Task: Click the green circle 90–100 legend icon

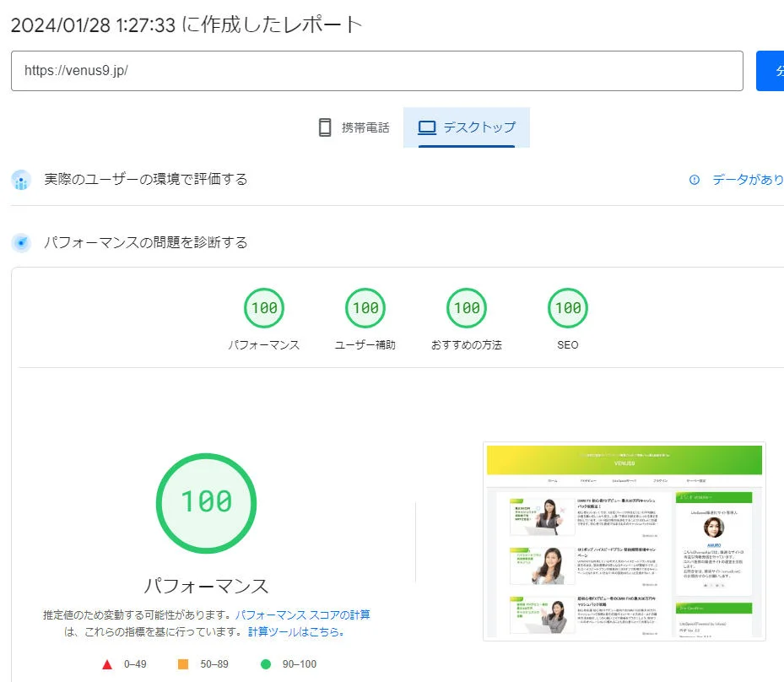Action: coord(266,664)
